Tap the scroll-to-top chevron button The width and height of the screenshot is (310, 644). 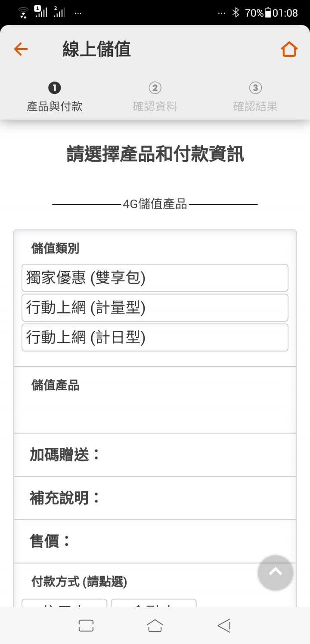[276, 572]
